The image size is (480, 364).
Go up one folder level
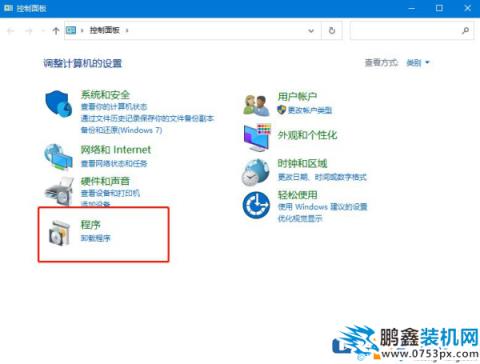tap(56, 31)
